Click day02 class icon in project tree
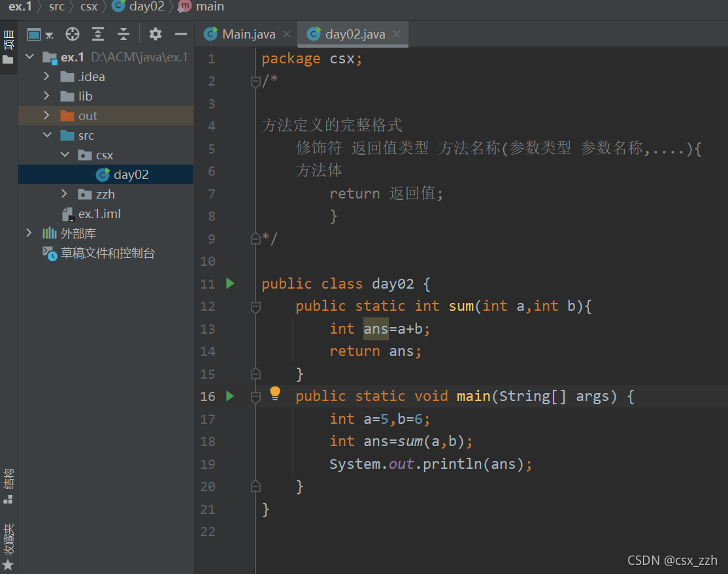The width and height of the screenshot is (728, 574). (103, 174)
